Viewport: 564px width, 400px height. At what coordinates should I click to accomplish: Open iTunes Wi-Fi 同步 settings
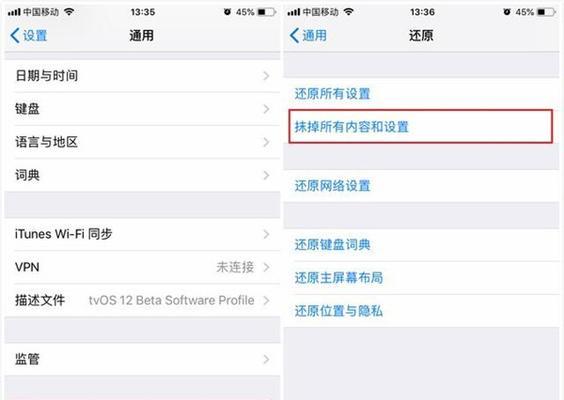[142, 234]
